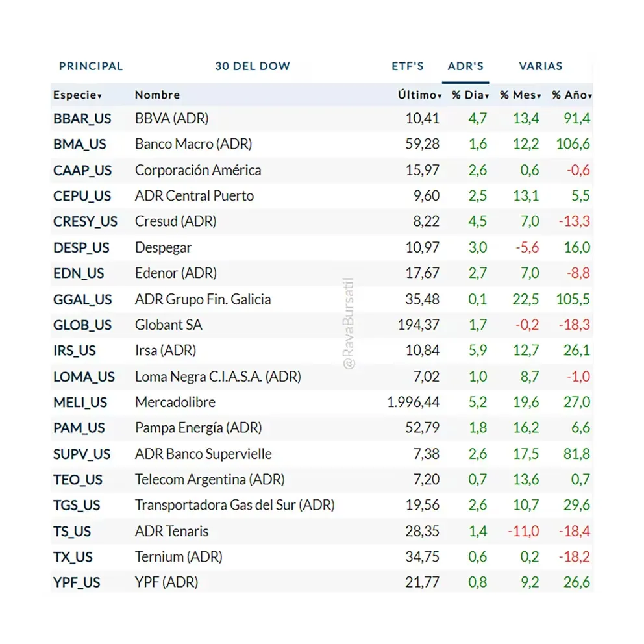This screenshot has height=644, width=644.
Task: Click the Despegar company name
Action: (163, 248)
